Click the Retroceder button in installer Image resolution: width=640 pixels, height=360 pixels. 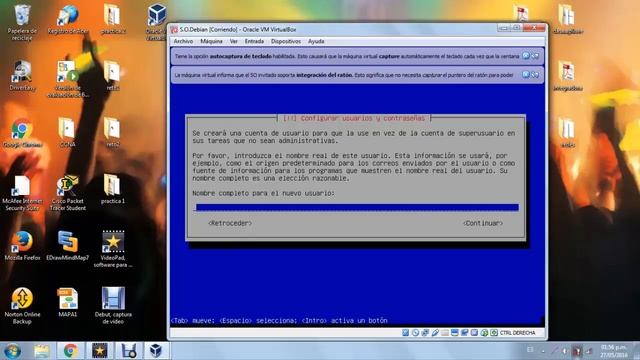230,223
